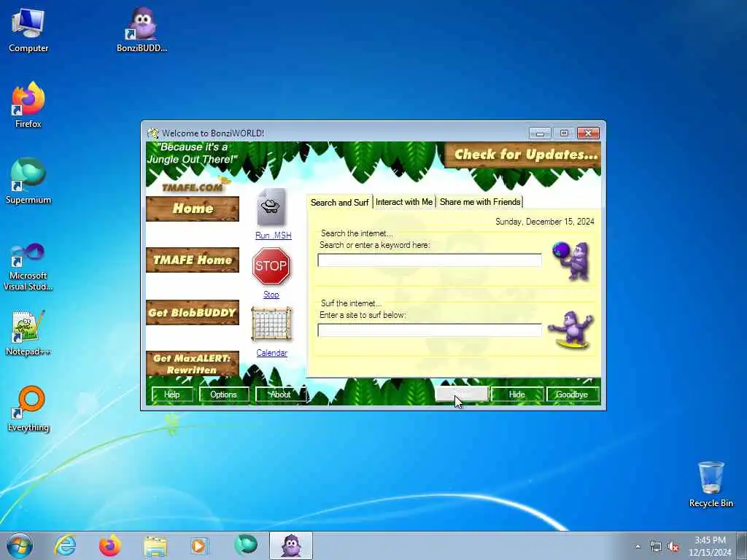Click the Run .MSH link
Viewport: 747px width, 560px height.
(x=273, y=236)
